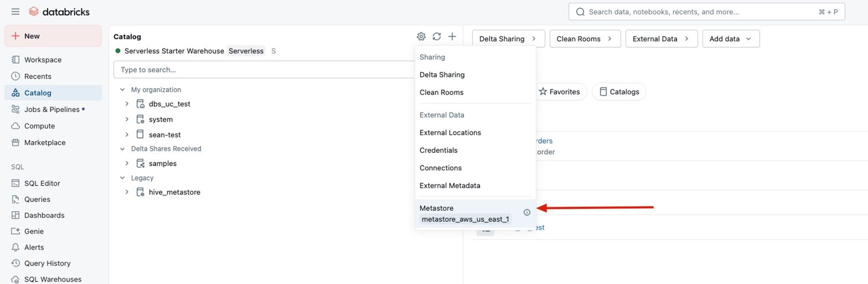Click the Delta Sharing button
The height and width of the screenshot is (284, 868).
[x=507, y=39]
